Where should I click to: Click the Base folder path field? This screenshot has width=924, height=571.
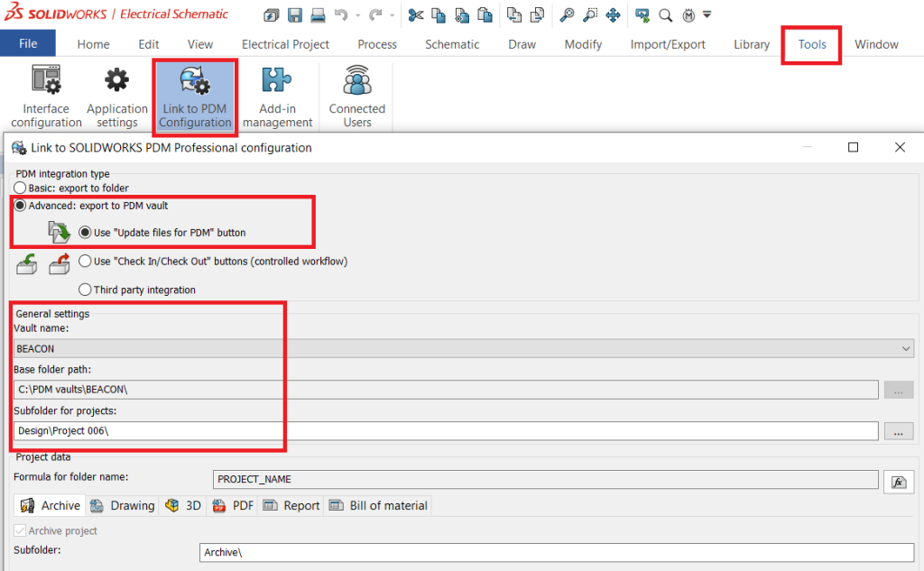tap(446, 390)
